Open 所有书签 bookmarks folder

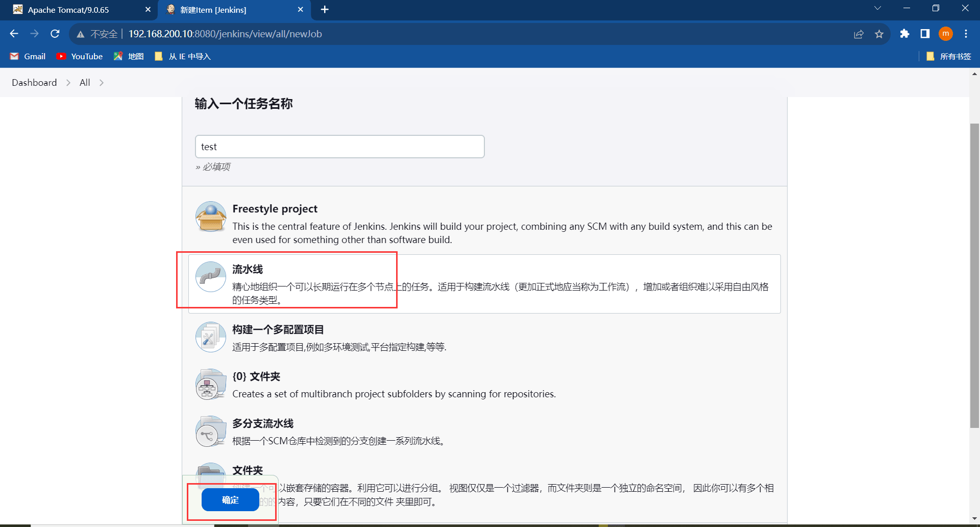click(x=949, y=56)
